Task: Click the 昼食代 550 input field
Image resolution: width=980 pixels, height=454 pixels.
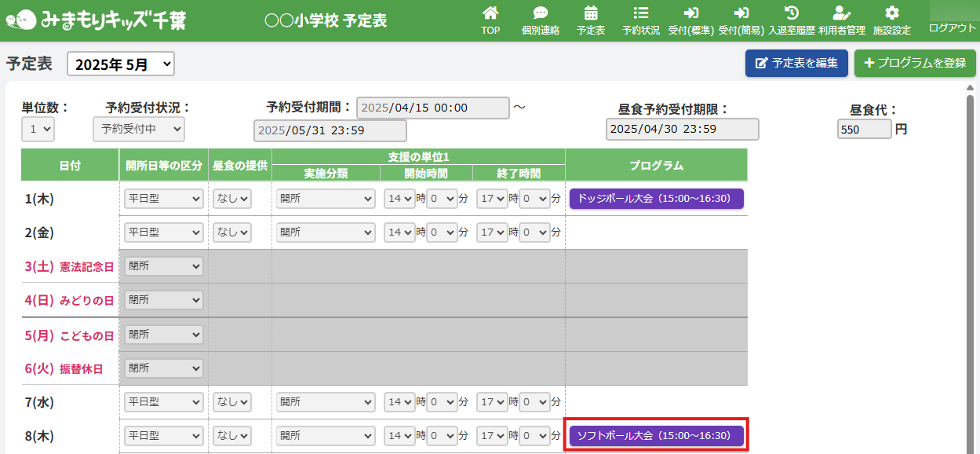Action: pos(864,130)
